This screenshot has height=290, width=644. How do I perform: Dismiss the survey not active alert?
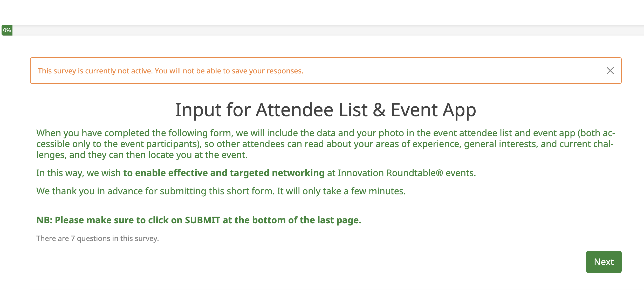[610, 71]
